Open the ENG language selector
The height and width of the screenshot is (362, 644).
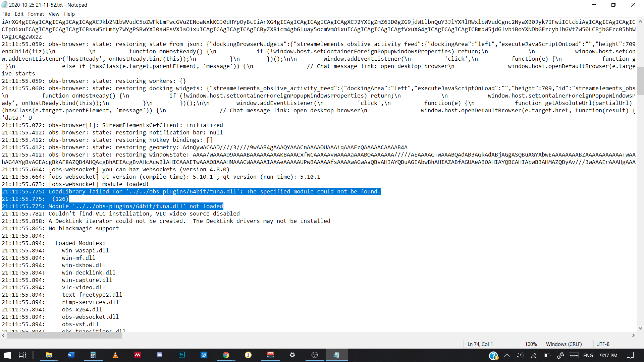[x=588, y=356]
